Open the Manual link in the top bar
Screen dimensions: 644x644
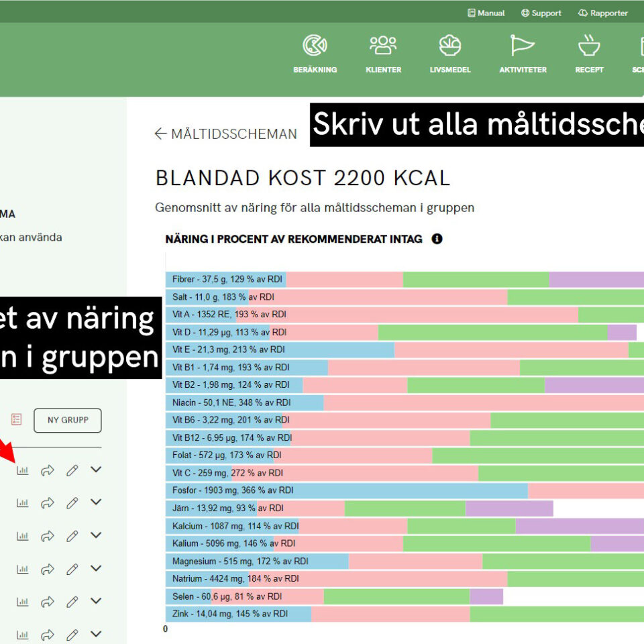pos(486,13)
